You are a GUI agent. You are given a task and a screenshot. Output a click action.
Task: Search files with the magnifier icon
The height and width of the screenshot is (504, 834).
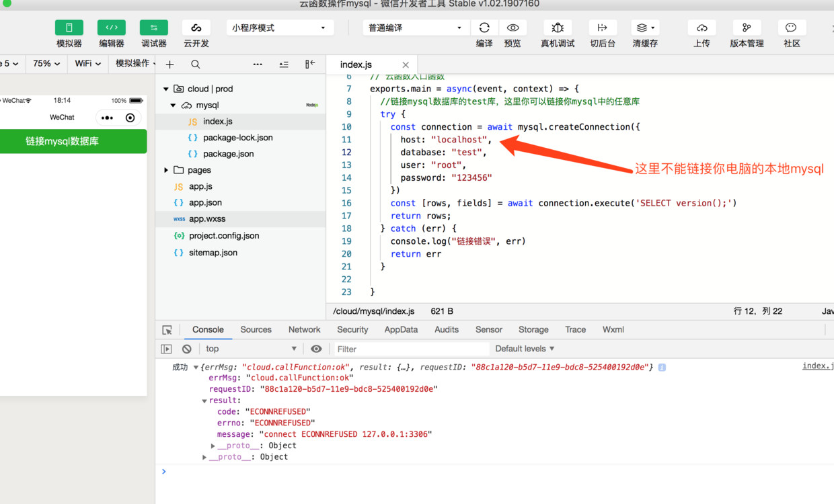click(195, 65)
